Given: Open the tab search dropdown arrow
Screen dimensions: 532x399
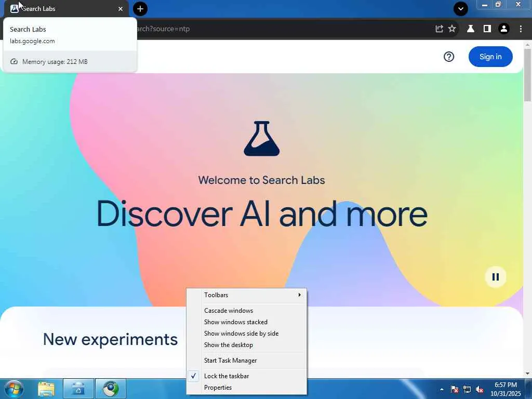Looking at the screenshot, I should tap(461, 9).
